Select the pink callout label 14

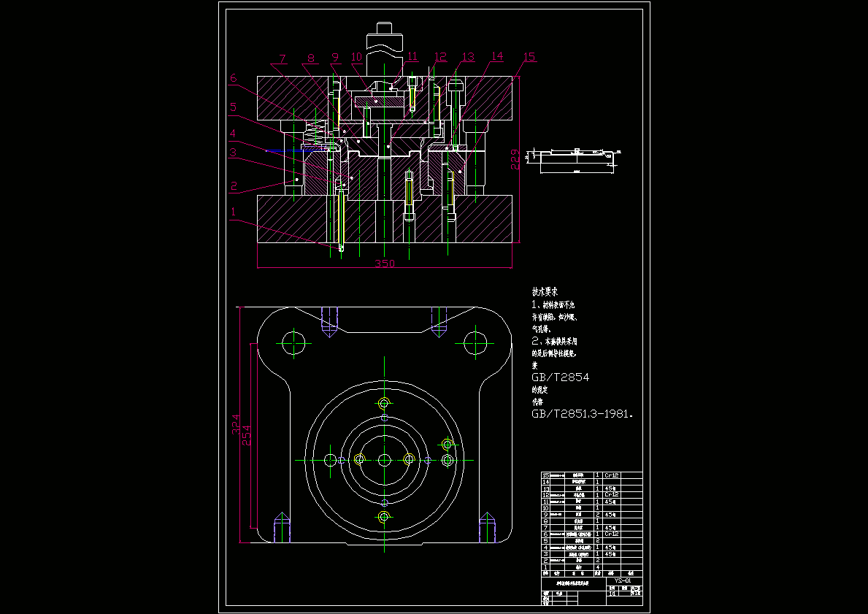tap(497, 56)
